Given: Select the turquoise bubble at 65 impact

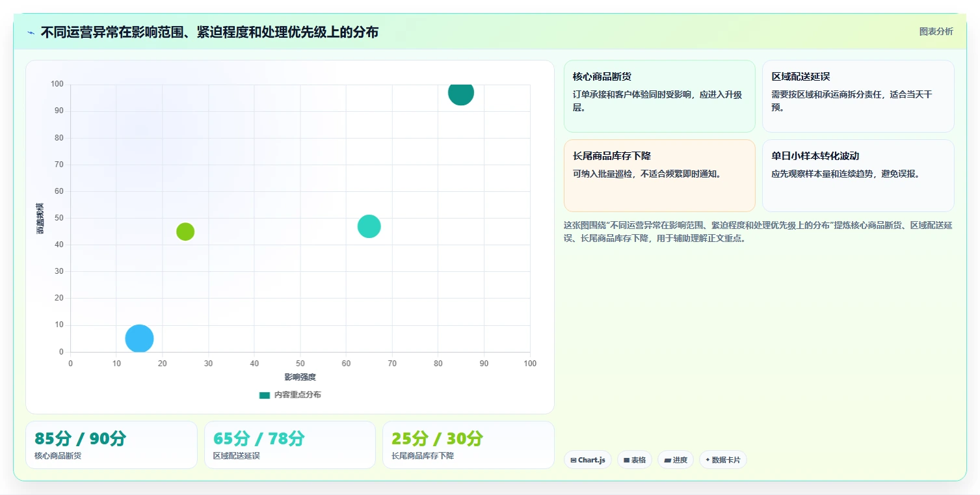Looking at the screenshot, I should tap(369, 226).
